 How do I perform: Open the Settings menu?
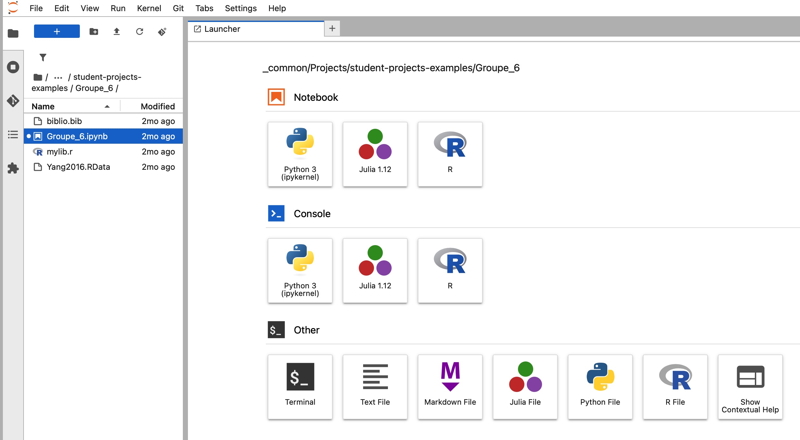(x=240, y=8)
